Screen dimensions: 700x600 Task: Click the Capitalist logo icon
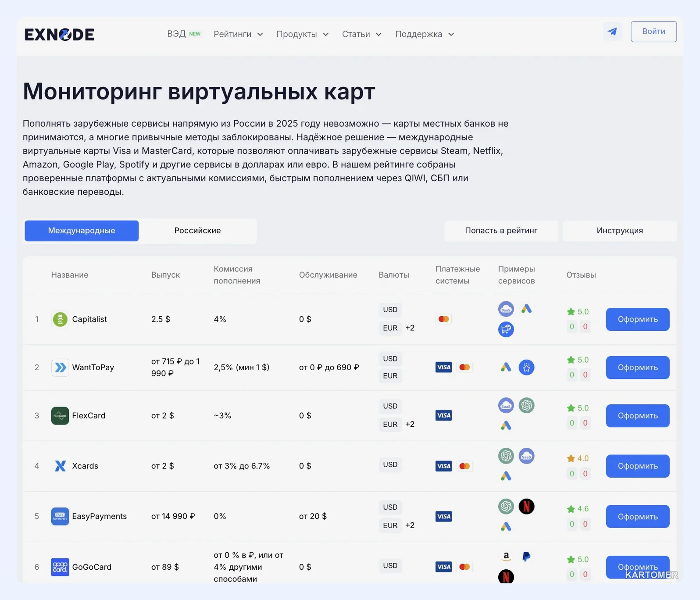[60, 319]
